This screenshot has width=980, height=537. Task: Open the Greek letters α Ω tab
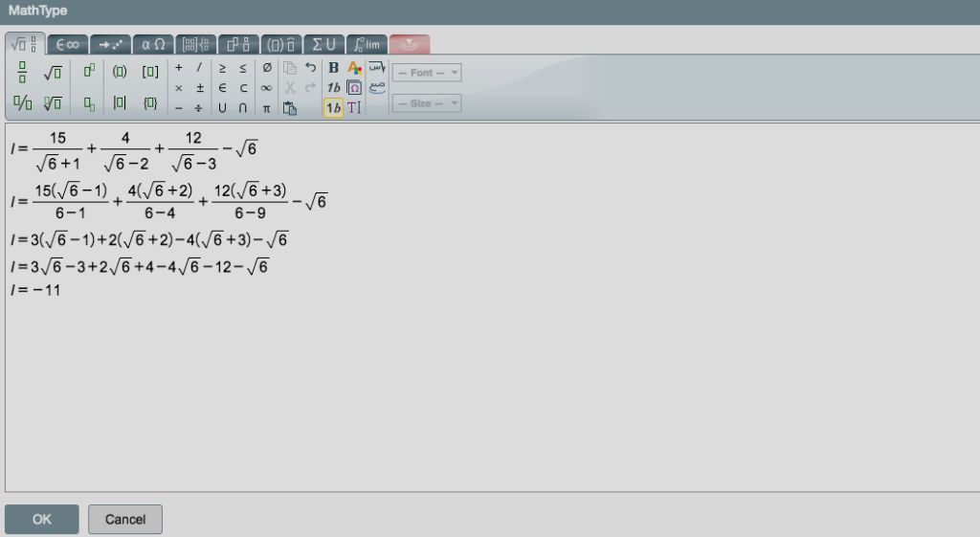[x=153, y=44]
